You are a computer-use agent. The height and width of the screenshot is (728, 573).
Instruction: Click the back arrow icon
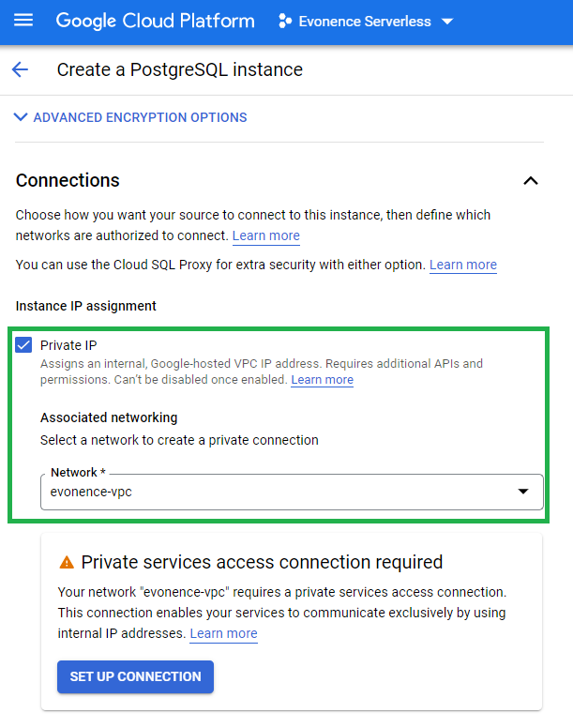pos(20,69)
